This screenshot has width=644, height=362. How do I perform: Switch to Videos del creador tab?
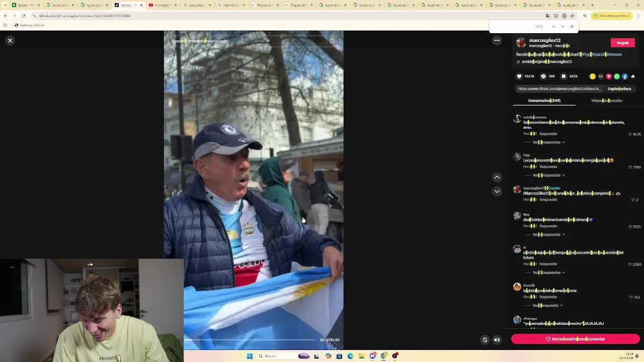tap(607, 101)
